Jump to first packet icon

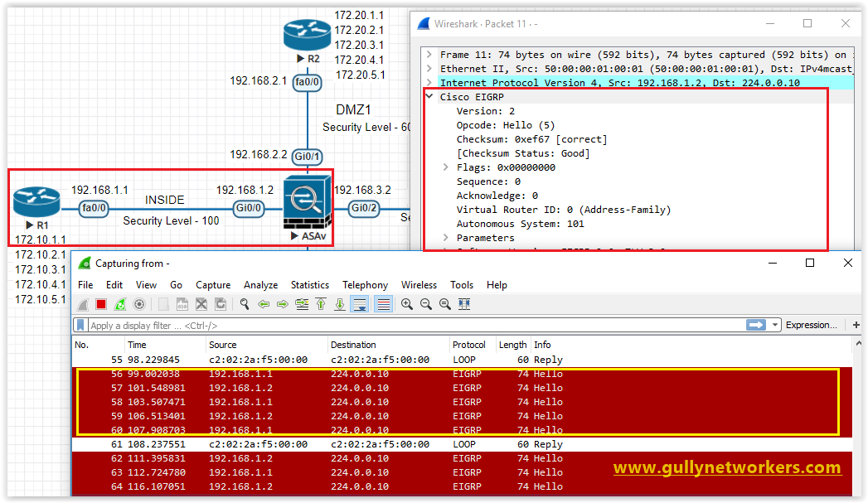click(x=321, y=304)
